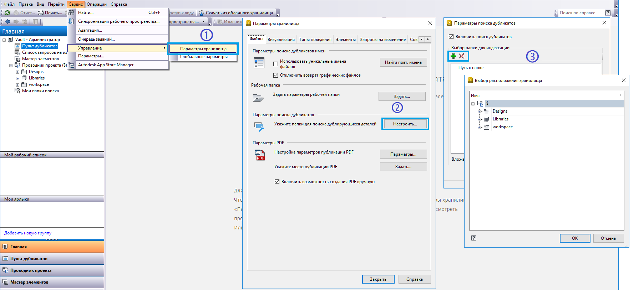Click the blue Back arrow in the navigation toolbar

(7, 22)
